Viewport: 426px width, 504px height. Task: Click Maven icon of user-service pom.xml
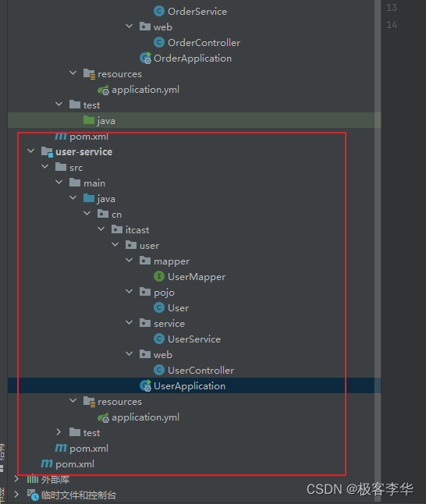61,448
